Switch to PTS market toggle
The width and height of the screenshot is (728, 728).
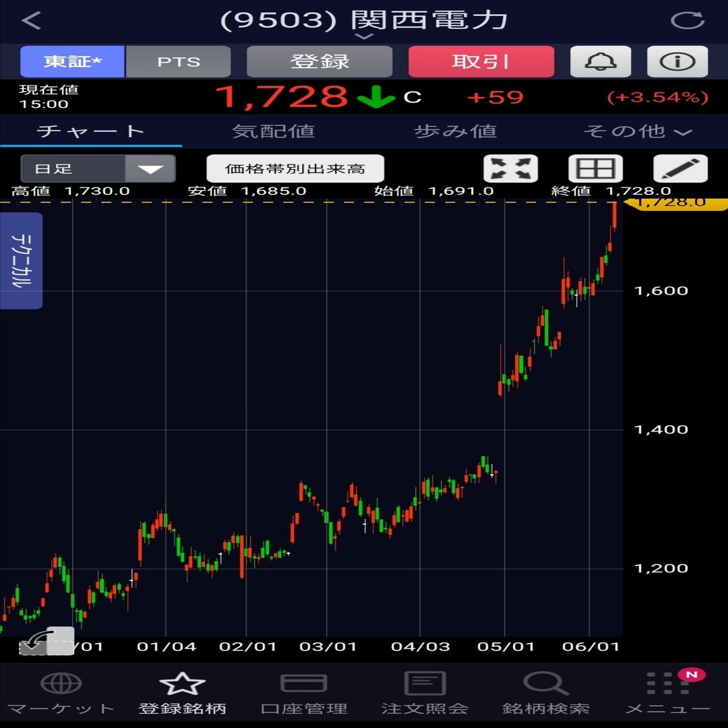click(x=178, y=61)
